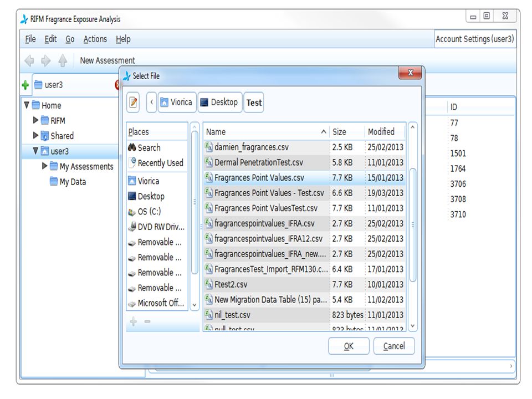The width and height of the screenshot is (532, 399).
Task: Click ID value 3706 in the main window
Action: point(458,184)
